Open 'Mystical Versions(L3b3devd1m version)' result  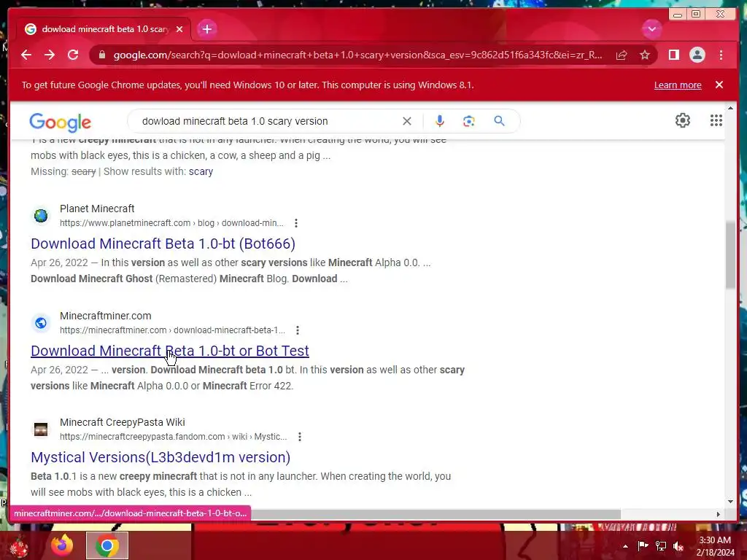[160, 458]
